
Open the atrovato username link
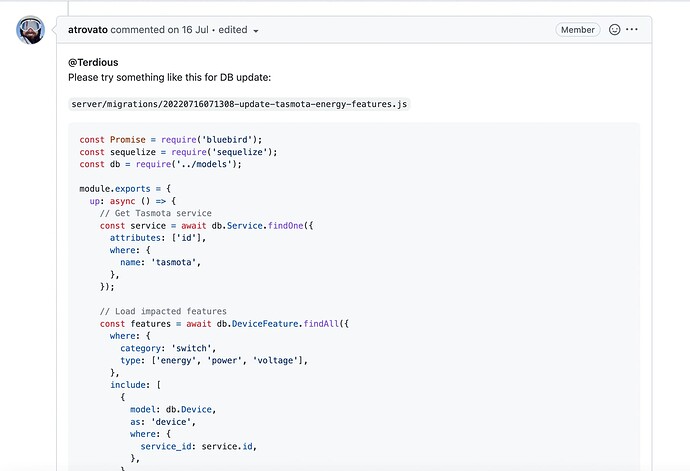point(88,30)
